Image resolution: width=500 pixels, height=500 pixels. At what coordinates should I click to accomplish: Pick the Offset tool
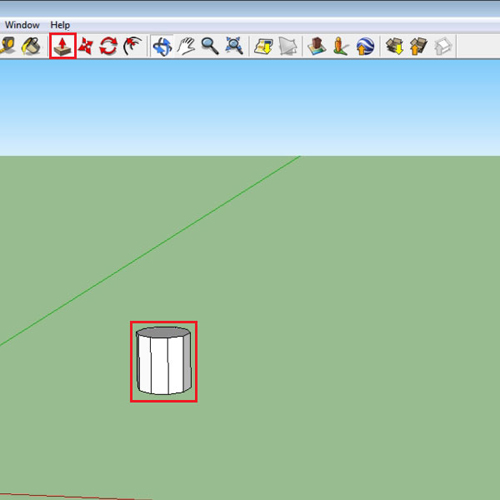tap(133, 46)
